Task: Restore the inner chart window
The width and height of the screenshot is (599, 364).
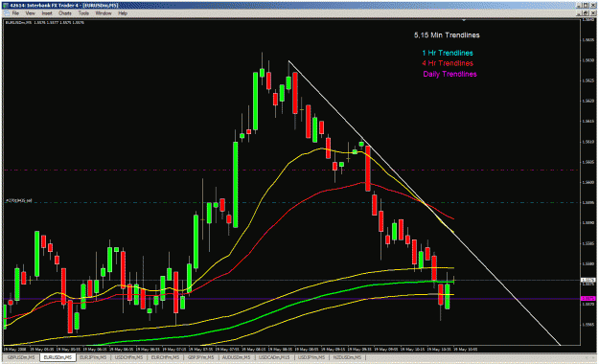Action: pos(587,13)
